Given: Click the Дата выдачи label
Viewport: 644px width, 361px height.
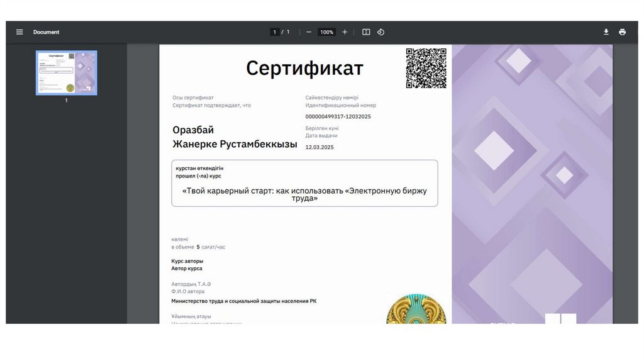Looking at the screenshot, I should pyautogui.click(x=321, y=135).
